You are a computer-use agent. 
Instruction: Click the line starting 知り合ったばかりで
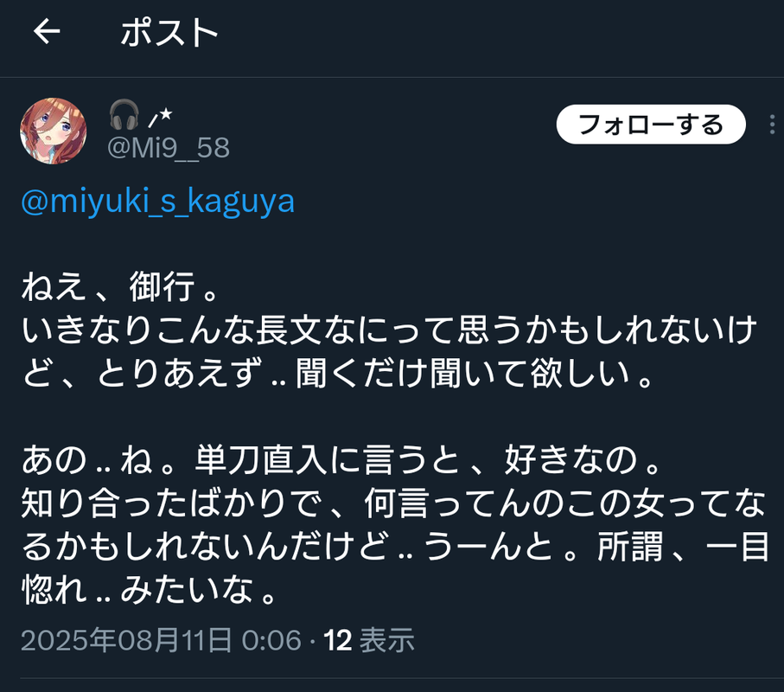(393, 503)
